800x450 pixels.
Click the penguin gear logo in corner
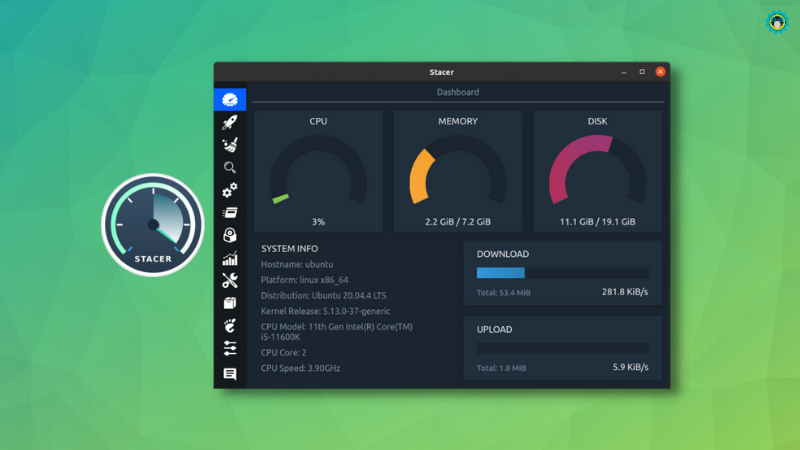click(x=777, y=22)
